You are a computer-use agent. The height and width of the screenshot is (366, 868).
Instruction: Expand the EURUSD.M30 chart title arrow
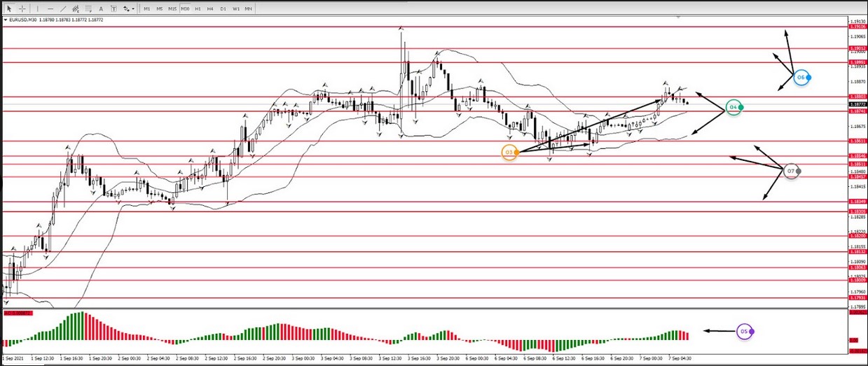(x=6, y=20)
